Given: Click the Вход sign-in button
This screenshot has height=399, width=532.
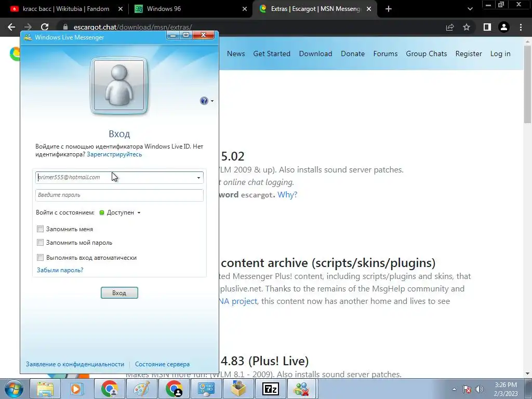Looking at the screenshot, I should click(119, 293).
